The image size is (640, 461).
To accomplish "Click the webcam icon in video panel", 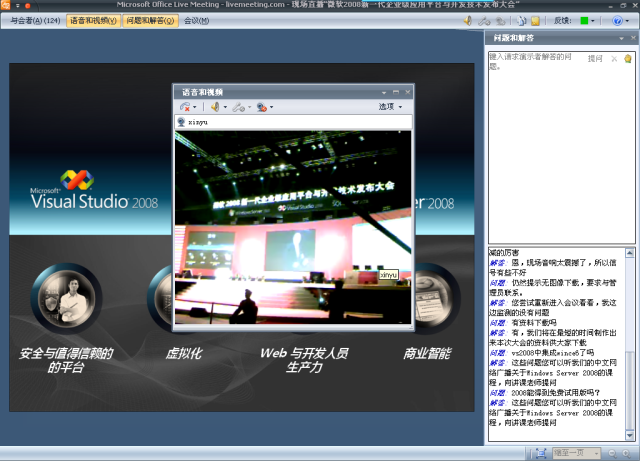I will [x=260, y=106].
